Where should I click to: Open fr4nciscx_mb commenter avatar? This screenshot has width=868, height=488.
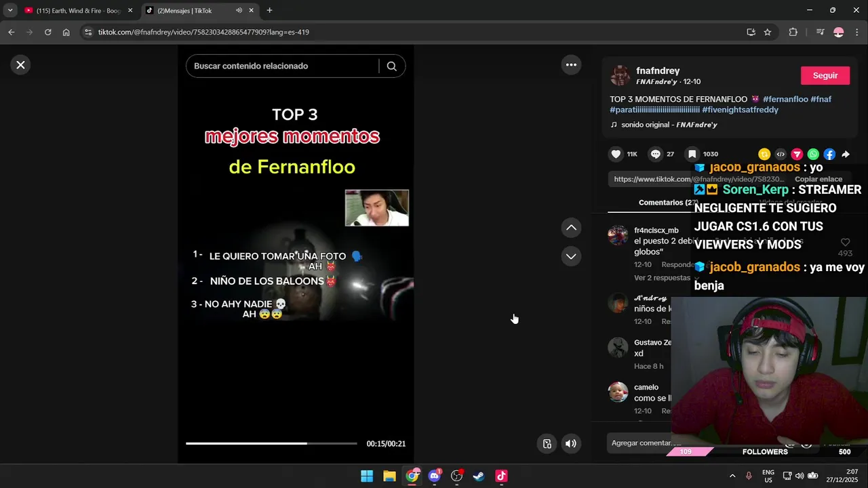coord(618,235)
